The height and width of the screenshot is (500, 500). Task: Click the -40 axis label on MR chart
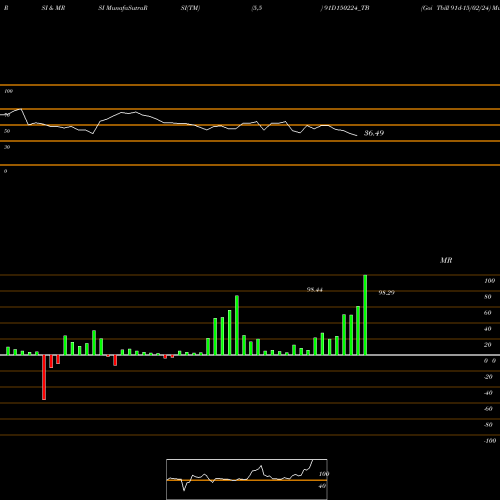point(488,393)
